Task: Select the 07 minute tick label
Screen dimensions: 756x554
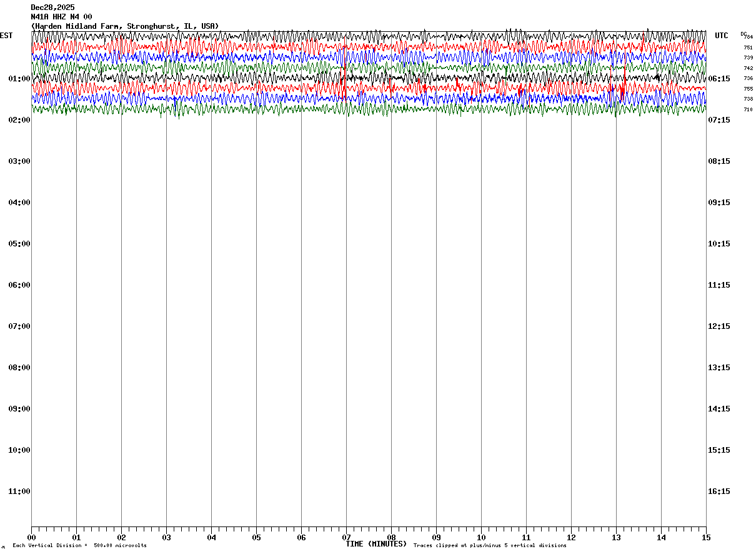Action: coord(346,537)
